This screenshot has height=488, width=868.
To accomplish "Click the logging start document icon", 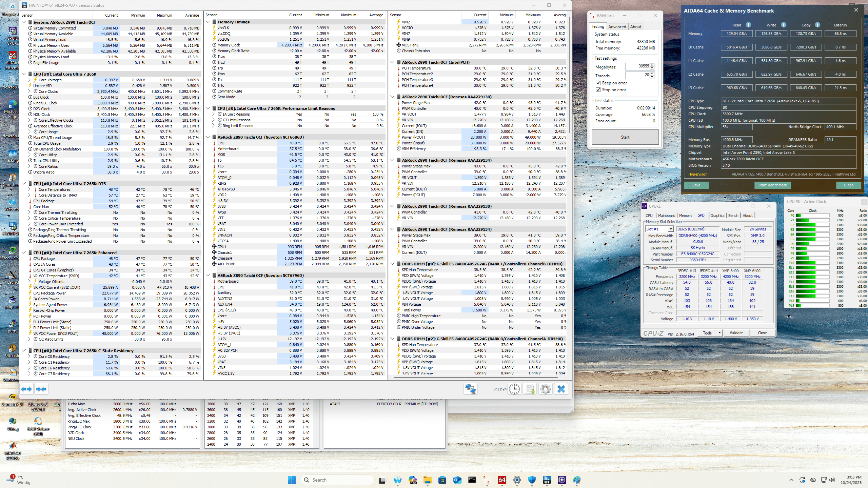I will click(x=530, y=389).
